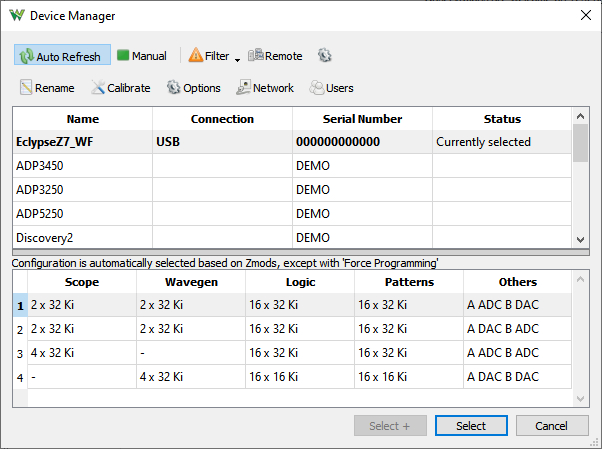Close the Device Manager window

pos(585,15)
